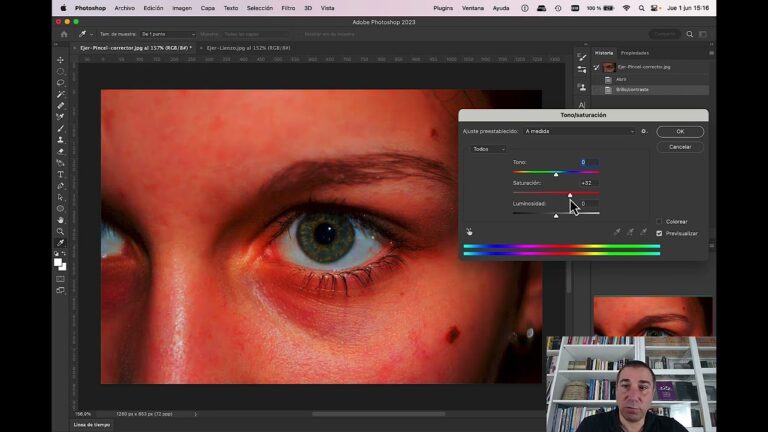Image resolution: width=768 pixels, height=432 pixels.
Task: Toggle history brush source for Ejer-Pincel-corrector.jpg
Action: click(x=596, y=67)
